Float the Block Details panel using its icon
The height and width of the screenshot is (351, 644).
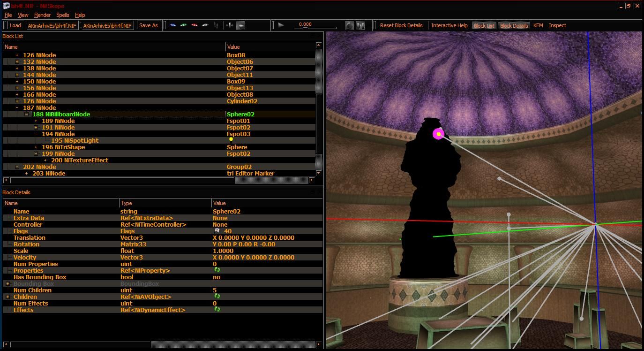pyautogui.click(x=313, y=192)
